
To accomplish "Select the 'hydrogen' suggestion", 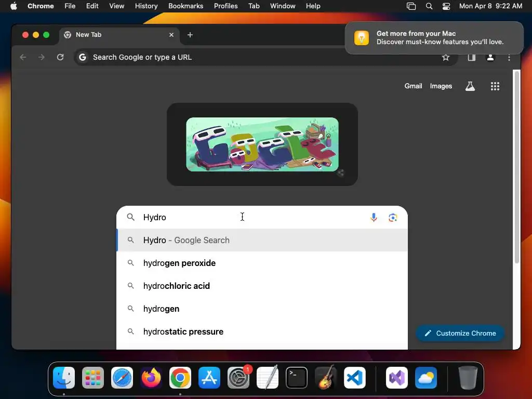I will point(262,309).
